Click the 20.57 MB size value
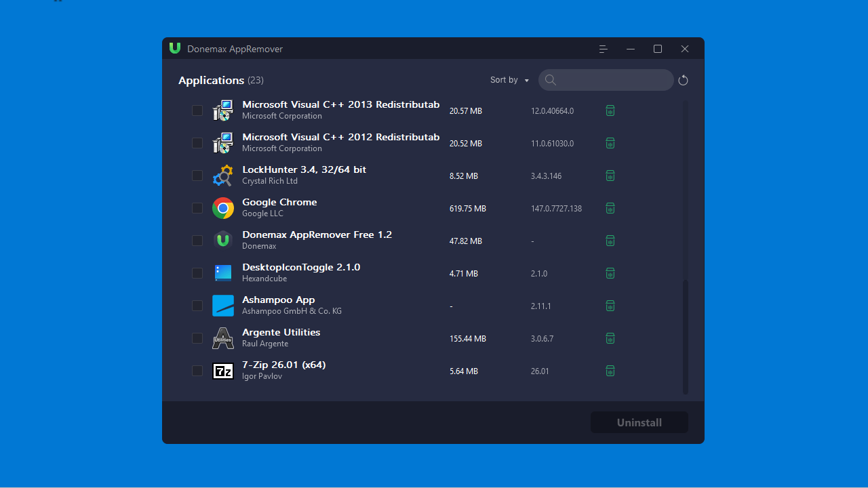Screen dimensions: 868x488 [x=466, y=110]
